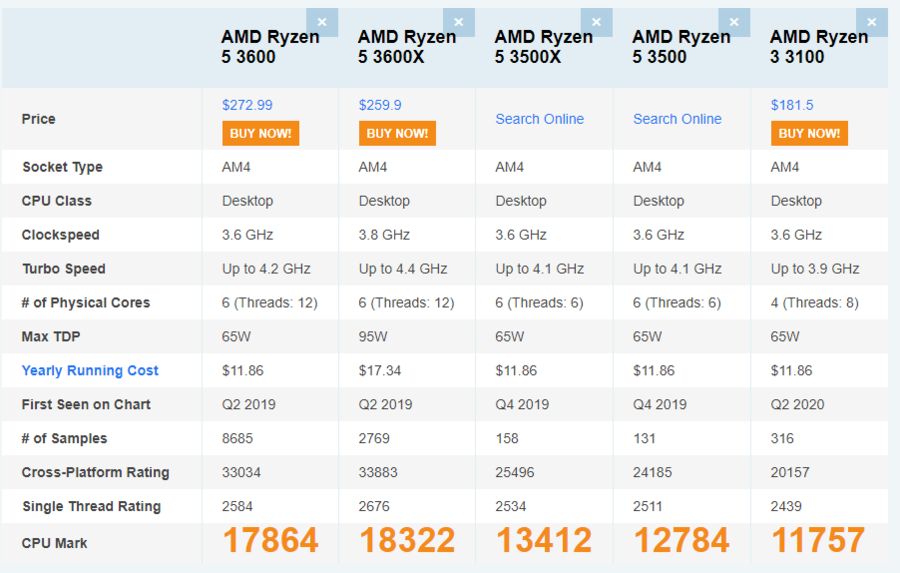The height and width of the screenshot is (573, 900).
Task: Click Search Online for Ryzen 5 3500X
Action: tap(539, 119)
